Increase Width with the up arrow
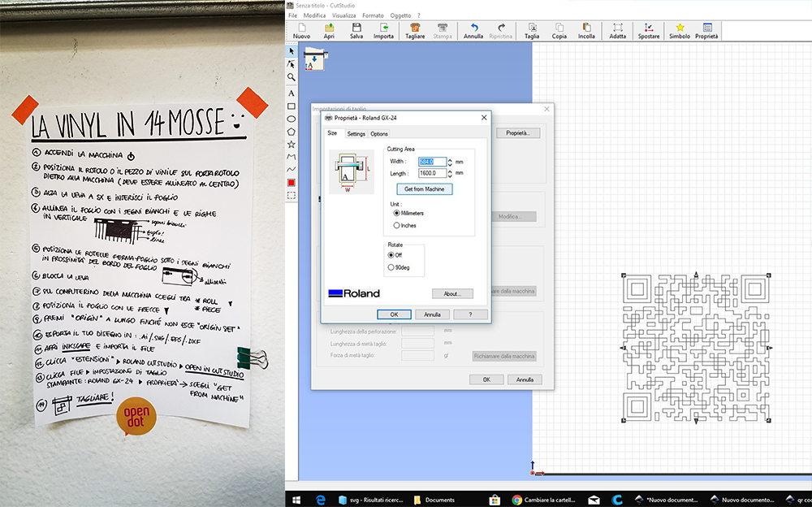Viewport: 812px width, 507px height. (450, 160)
